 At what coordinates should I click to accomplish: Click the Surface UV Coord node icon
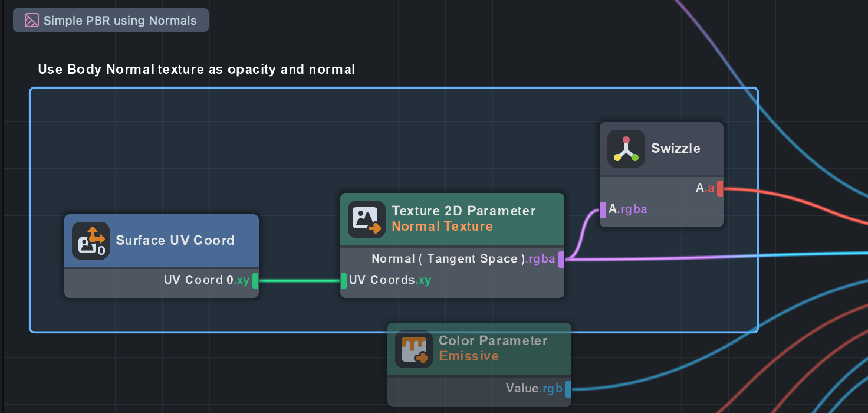[91, 241]
